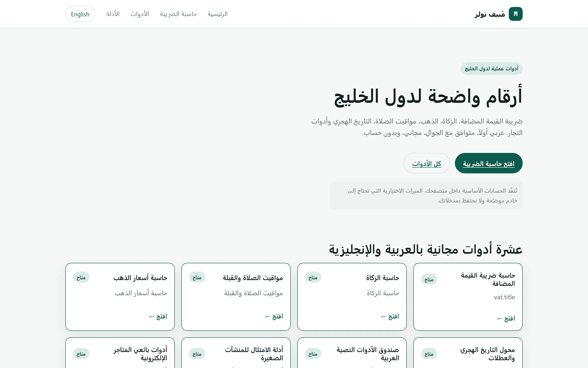This screenshot has height=368, width=588.
Task: Click the vat.title text in the VAT card
Action: (504, 297)
